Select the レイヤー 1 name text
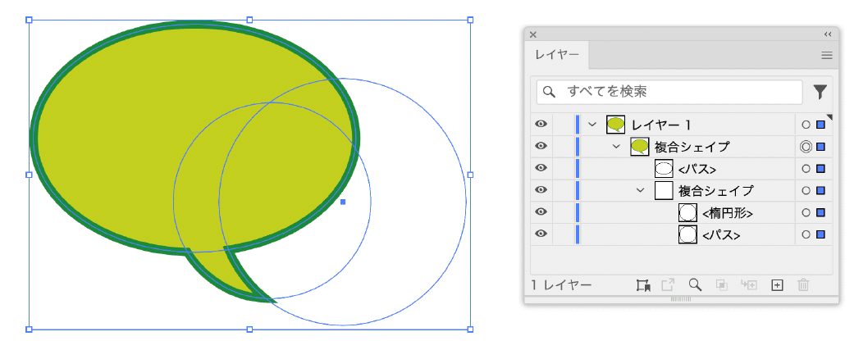 [661, 125]
